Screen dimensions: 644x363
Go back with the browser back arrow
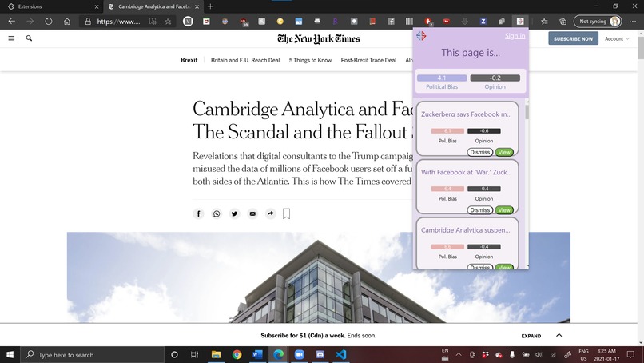[11, 22]
